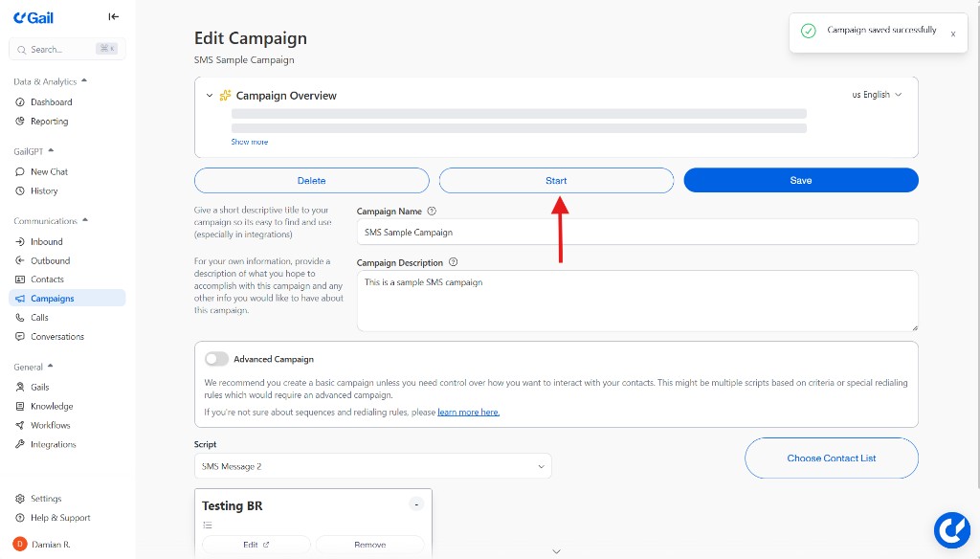Open the Gail chat widget bottom right
This screenshot has width=980, height=559.
coord(952,529)
